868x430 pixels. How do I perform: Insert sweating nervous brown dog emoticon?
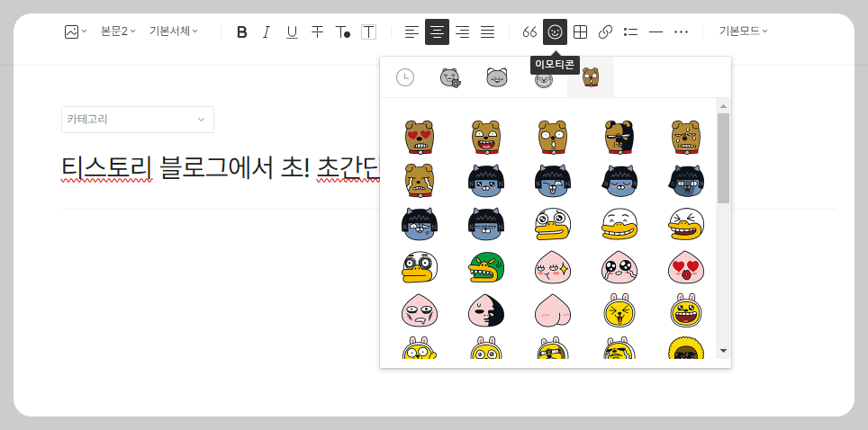pos(686,138)
